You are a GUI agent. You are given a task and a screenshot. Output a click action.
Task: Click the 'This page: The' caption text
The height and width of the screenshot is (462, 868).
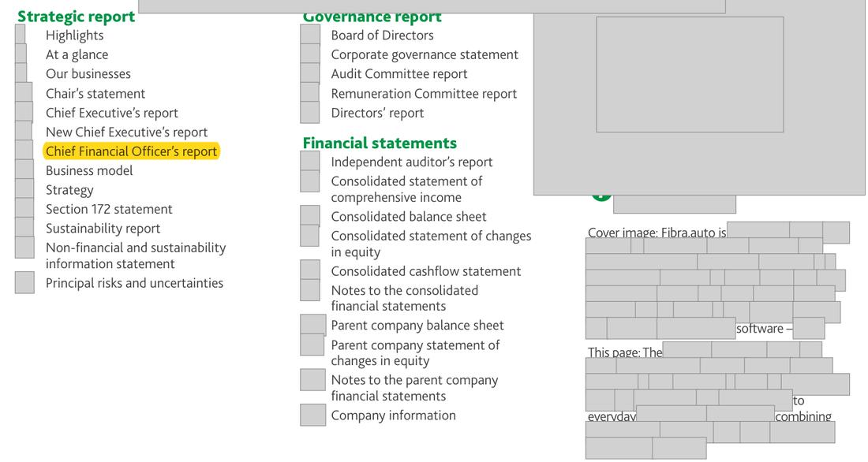click(625, 352)
